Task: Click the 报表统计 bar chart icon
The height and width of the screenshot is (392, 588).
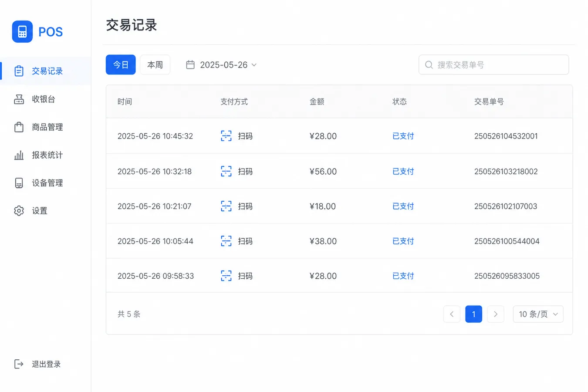Action: (x=19, y=155)
